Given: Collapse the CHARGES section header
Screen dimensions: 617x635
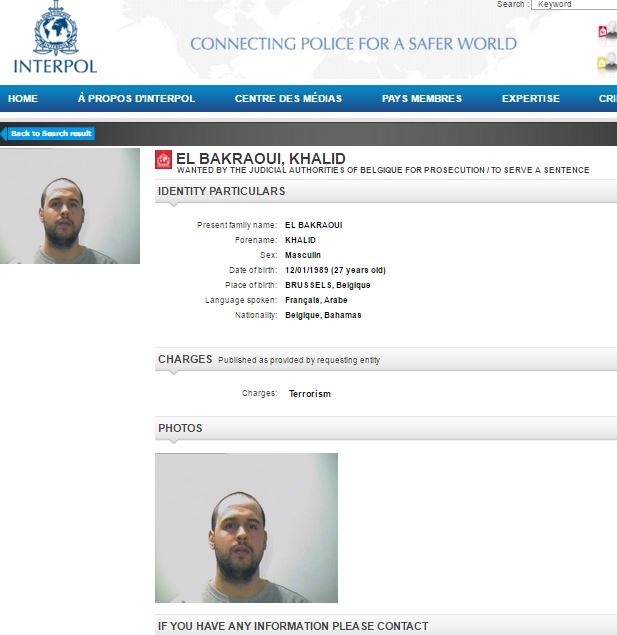Looking at the screenshot, I should click(386, 359).
